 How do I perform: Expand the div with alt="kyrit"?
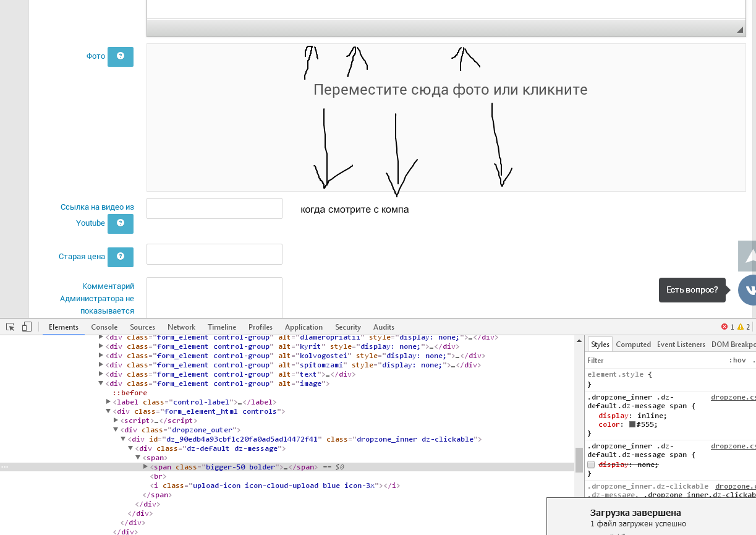pyautogui.click(x=101, y=346)
